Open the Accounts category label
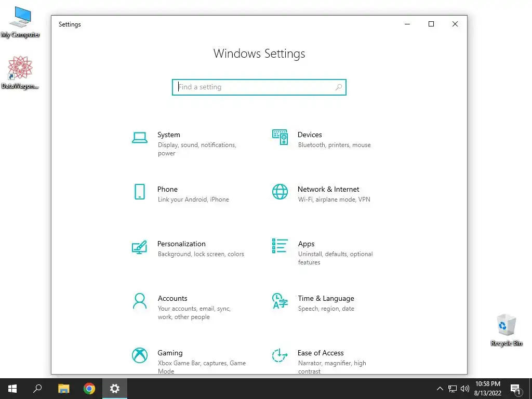Screen dimensions: 532x399 pyautogui.click(x=172, y=299)
